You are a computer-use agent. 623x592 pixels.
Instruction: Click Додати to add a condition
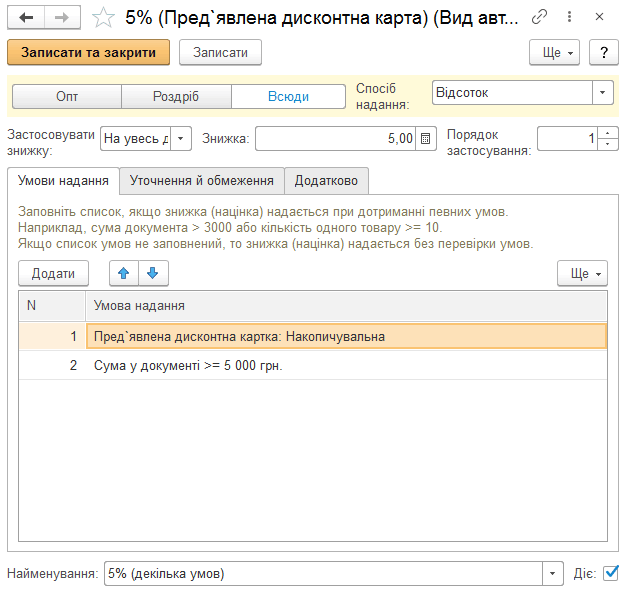53,273
